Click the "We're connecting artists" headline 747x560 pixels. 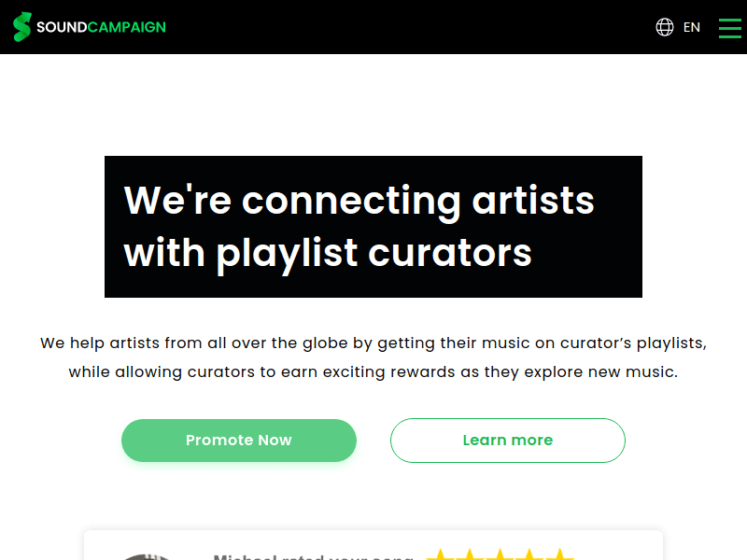[x=359, y=201]
